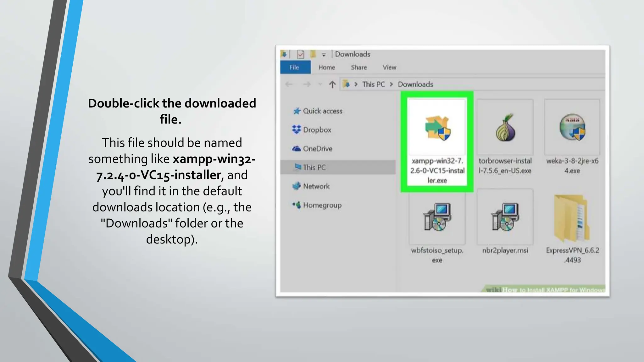The width and height of the screenshot is (644, 362).
Task: Click the weka-3-8-2jre-x64.exe file name
Action: coord(572,166)
